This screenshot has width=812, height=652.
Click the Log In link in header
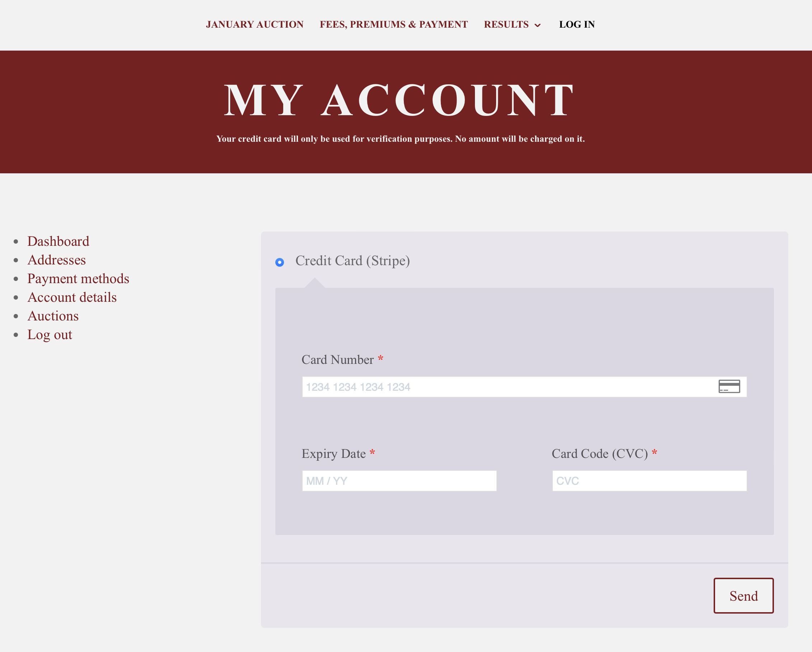(x=577, y=24)
